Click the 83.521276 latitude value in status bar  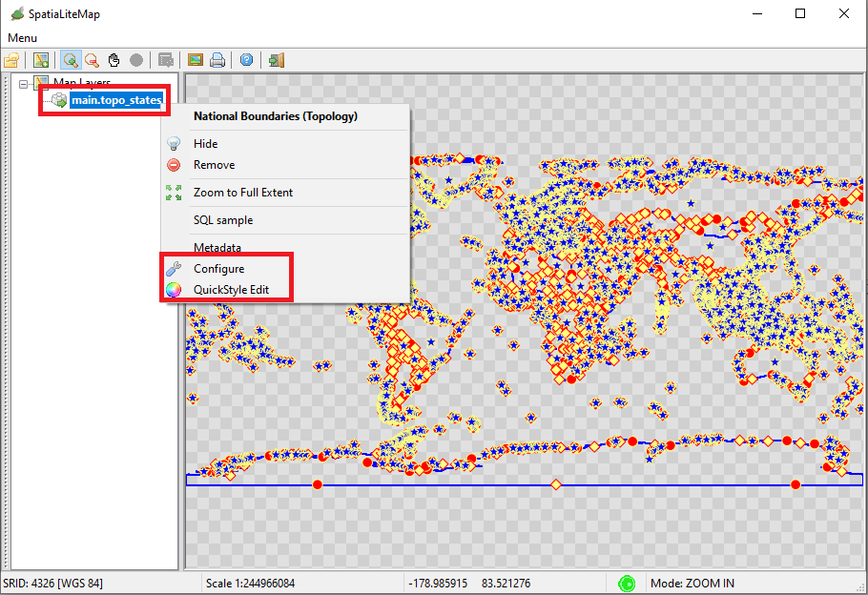(x=506, y=584)
